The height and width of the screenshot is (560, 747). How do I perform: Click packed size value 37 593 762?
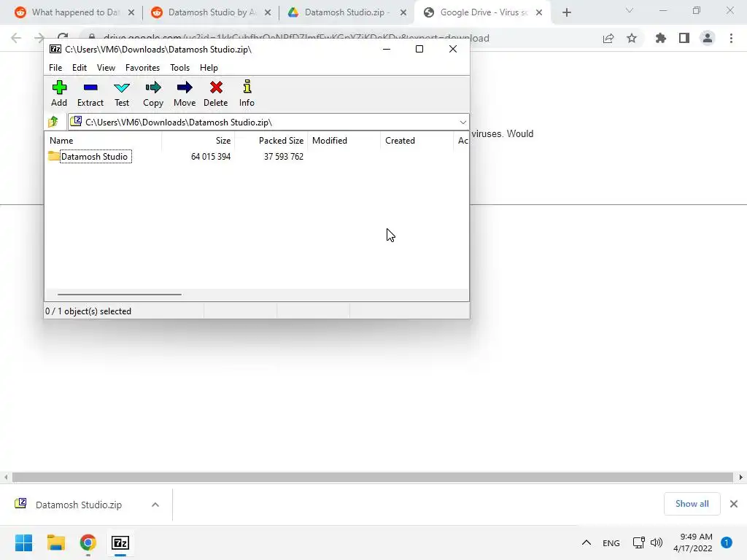pyautogui.click(x=284, y=157)
